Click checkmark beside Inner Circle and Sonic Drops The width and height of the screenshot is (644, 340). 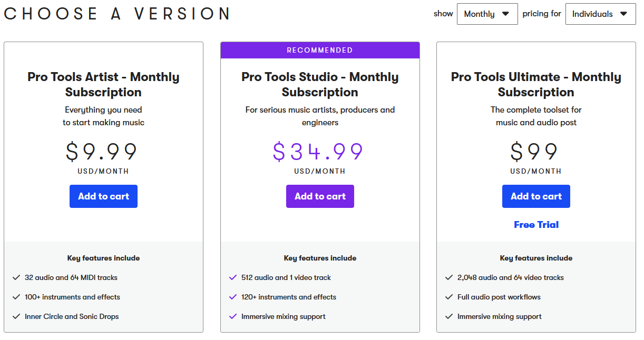click(x=16, y=316)
